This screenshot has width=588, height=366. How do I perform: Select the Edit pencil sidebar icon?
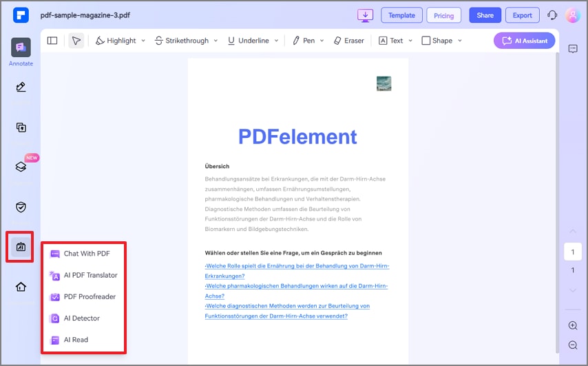[x=21, y=87]
